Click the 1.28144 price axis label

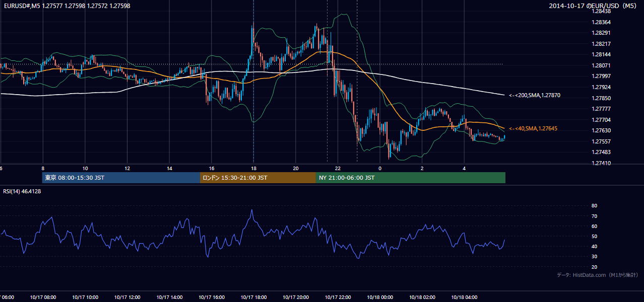click(x=602, y=54)
